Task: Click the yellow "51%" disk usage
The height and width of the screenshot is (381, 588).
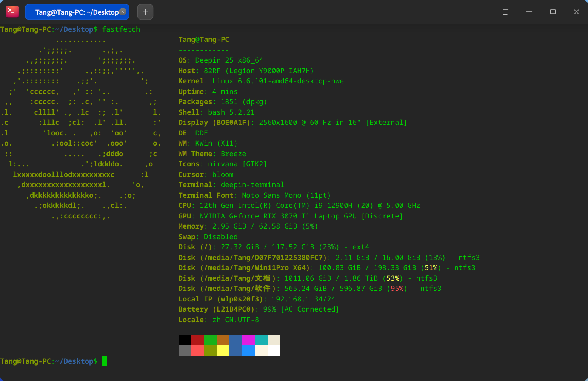Action: (x=431, y=268)
